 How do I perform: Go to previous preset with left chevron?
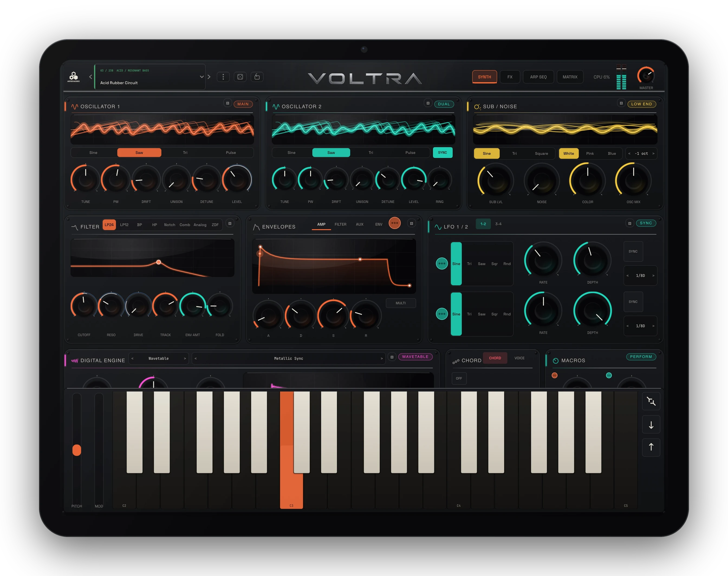point(90,77)
